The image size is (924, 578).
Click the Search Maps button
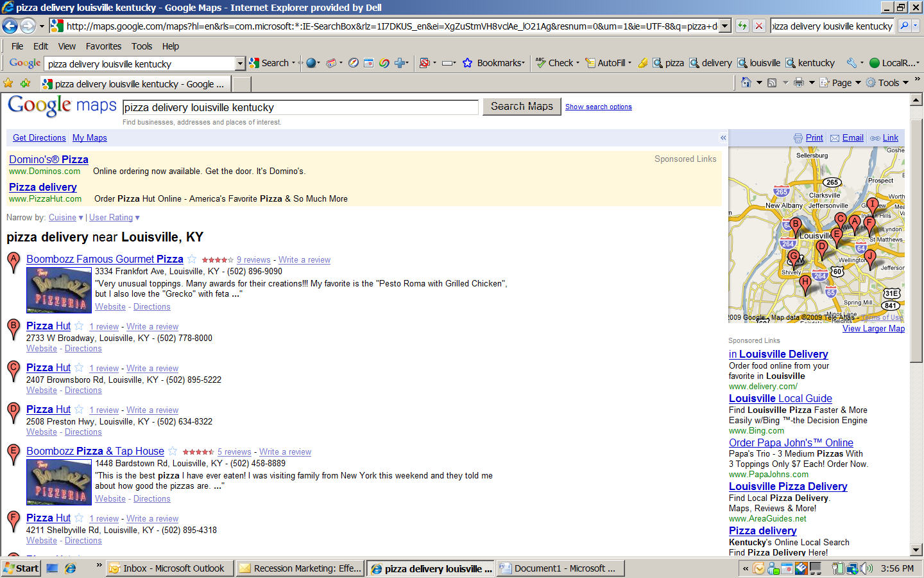point(522,107)
